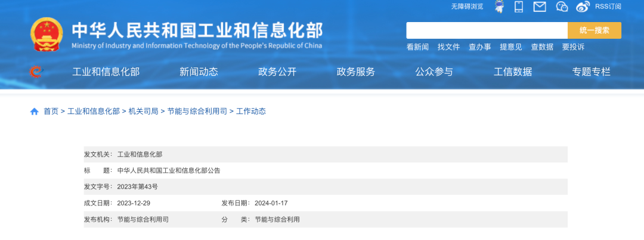The image size is (644, 240).
Task: Select the 政务服务 navigation item
Action: (356, 72)
